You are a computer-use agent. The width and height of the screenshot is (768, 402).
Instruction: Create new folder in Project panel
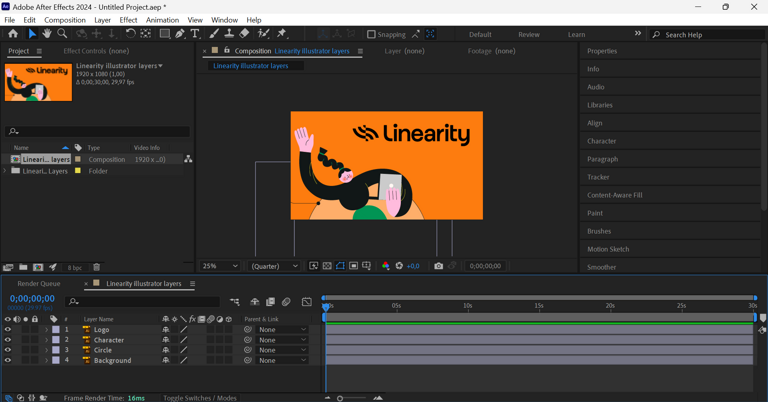23,267
